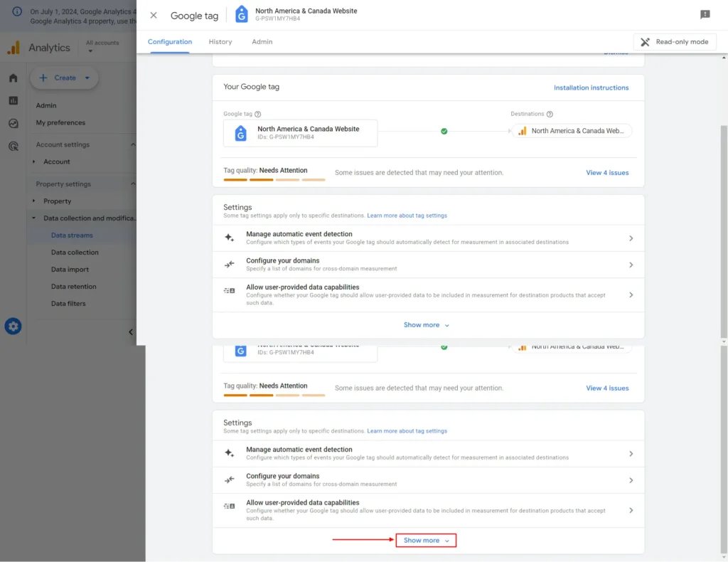The image size is (728, 562).
Task: Click the Installation instructions link
Action: (x=591, y=88)
